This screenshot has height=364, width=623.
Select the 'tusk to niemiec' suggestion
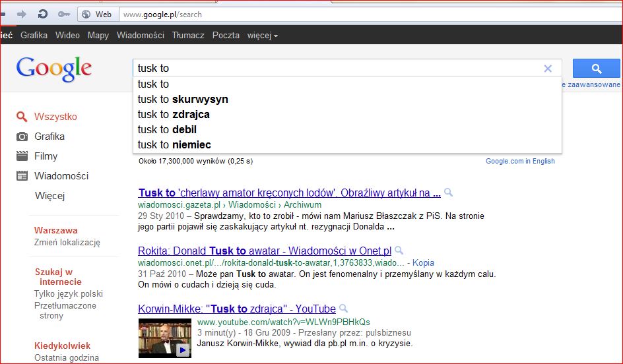tap(347, 144)
